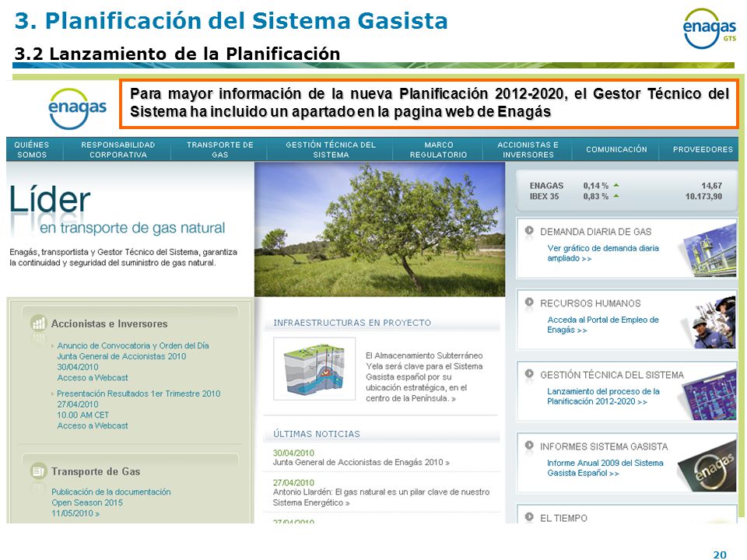Click the bullet icon beside Recursos Humanos

tap(529, 302)
